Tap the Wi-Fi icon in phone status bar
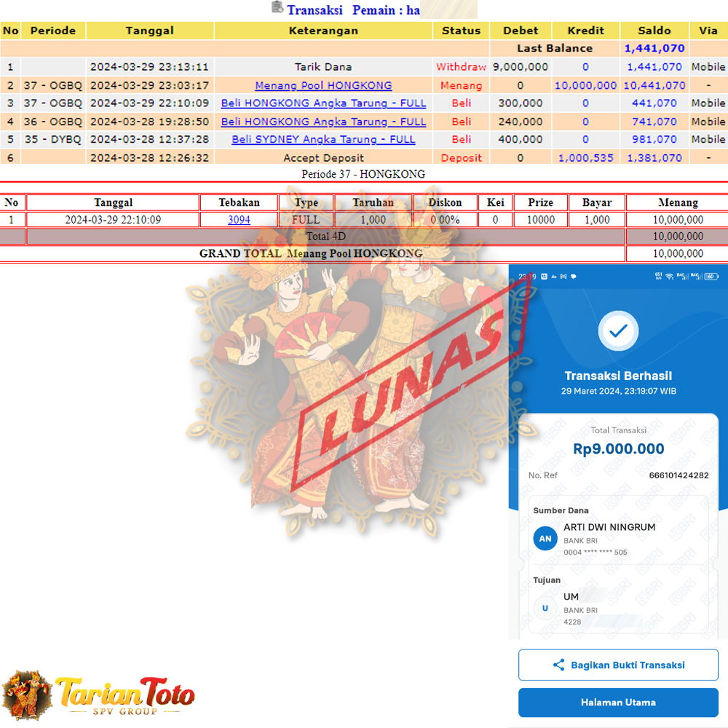This screenshot has height=728, width=728. pyautogui.click(x=669, y=276)
